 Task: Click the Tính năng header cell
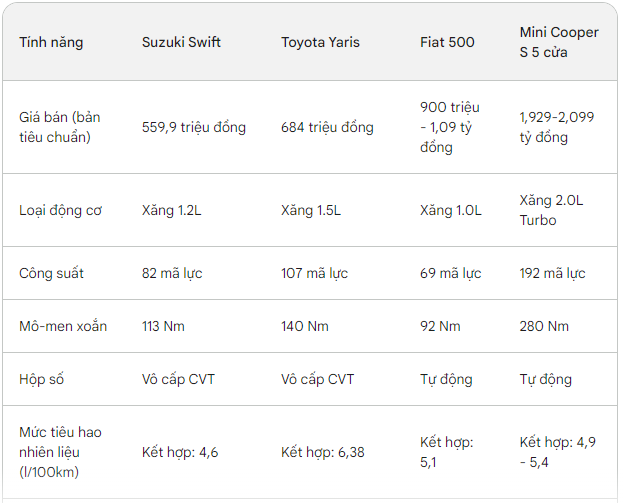51,42
